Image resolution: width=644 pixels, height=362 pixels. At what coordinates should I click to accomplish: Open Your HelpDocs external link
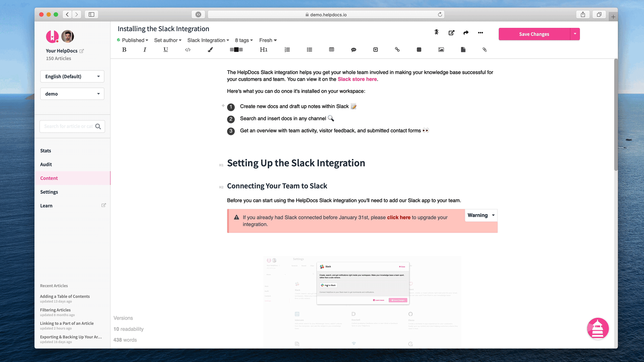[82, 51]
